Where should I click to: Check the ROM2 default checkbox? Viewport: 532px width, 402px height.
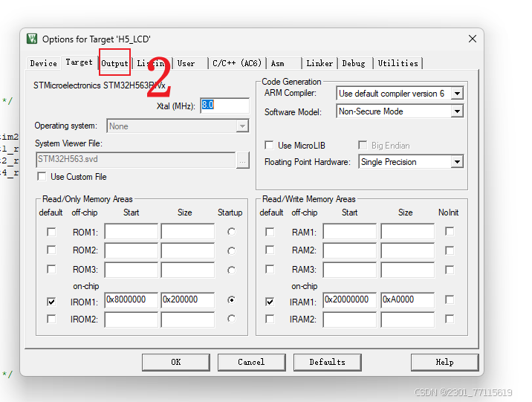(x=51, y=250)
